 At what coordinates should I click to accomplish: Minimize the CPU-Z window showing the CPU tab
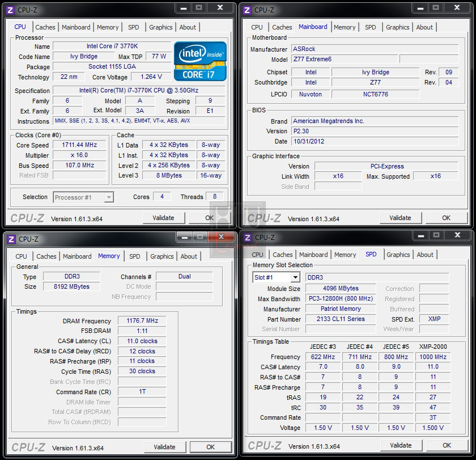coord(184,8)
